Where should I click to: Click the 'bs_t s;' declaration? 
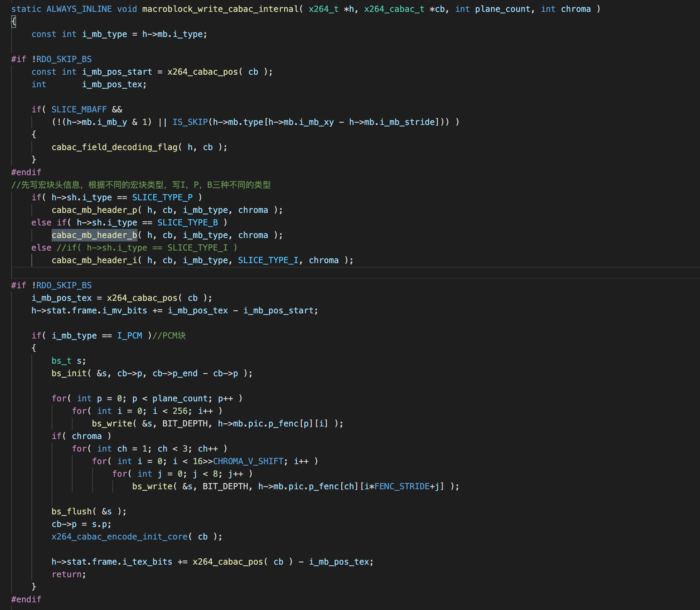pyautogui.click(x=69, y=361)
